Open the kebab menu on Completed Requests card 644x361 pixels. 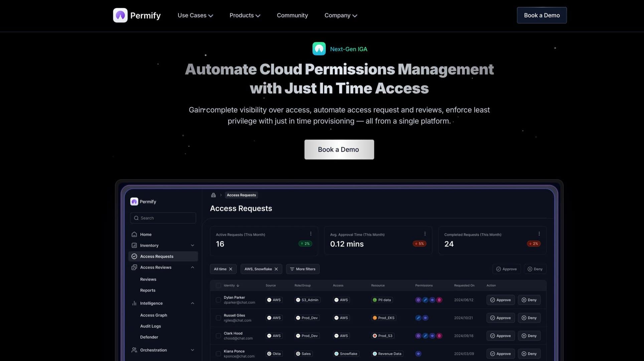coord(539,233)
